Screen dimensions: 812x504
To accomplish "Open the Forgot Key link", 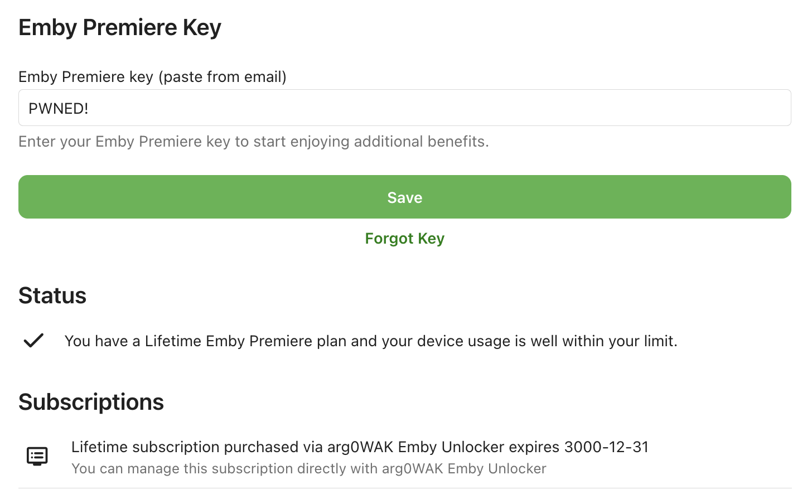I will [404, 239].
